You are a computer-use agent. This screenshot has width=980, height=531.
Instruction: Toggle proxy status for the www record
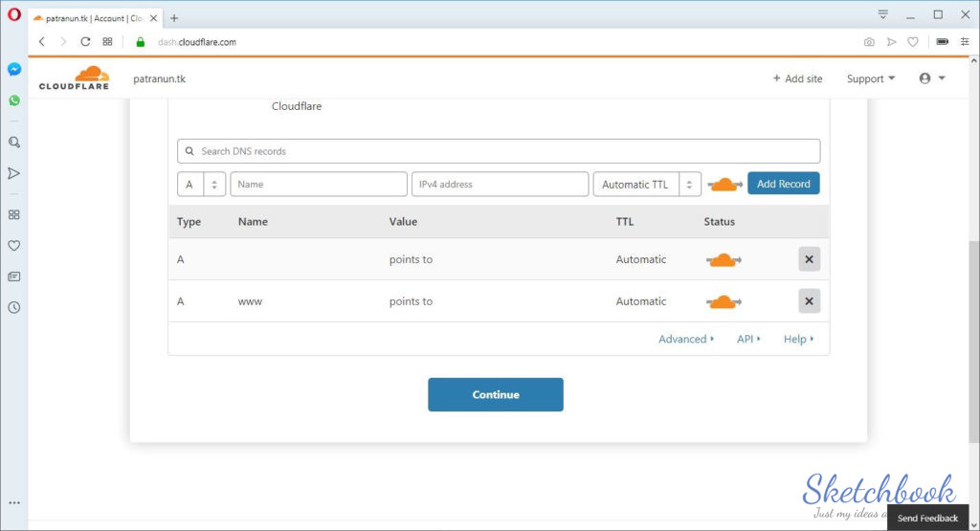click(724, 301)
